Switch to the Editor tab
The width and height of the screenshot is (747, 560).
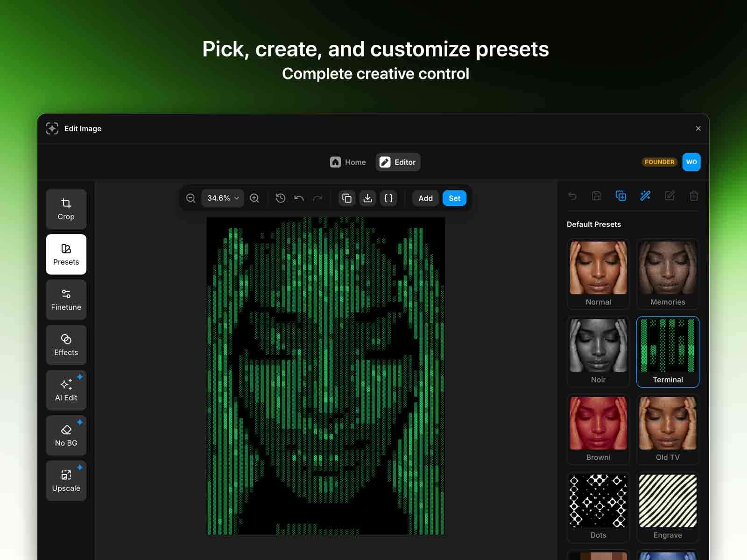tap(398, 162)
